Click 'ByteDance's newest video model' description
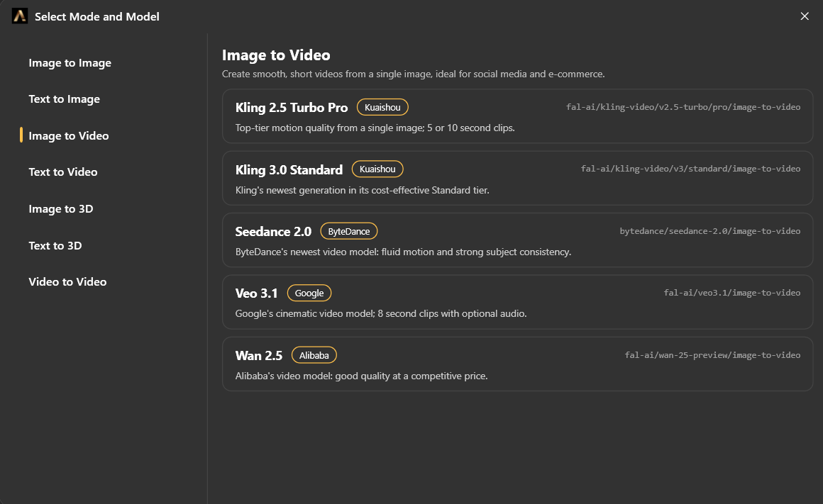Viewport: 823px width, 504px height. pyautogui.click(x=403, y=252)
